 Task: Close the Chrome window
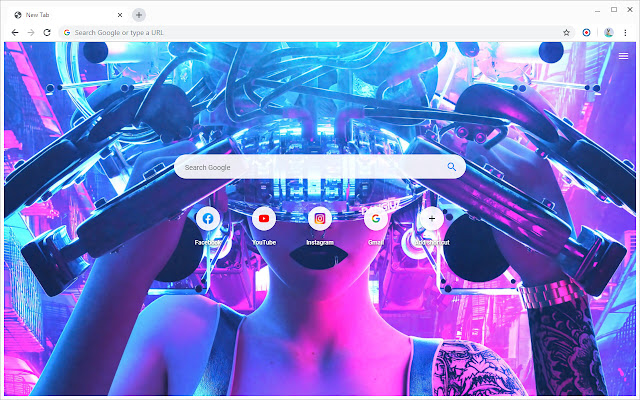[630, 9]
